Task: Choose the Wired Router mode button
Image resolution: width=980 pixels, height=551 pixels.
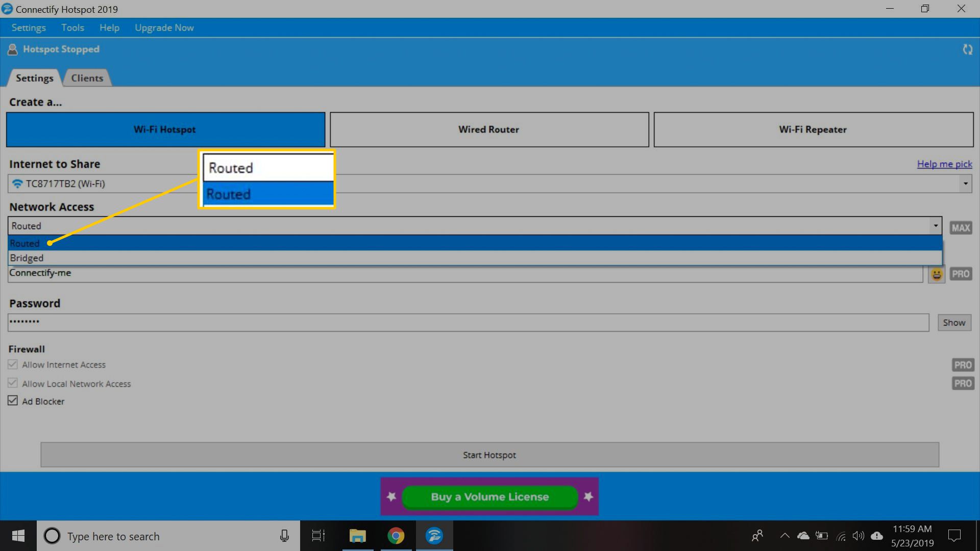Action: [489, 130]
